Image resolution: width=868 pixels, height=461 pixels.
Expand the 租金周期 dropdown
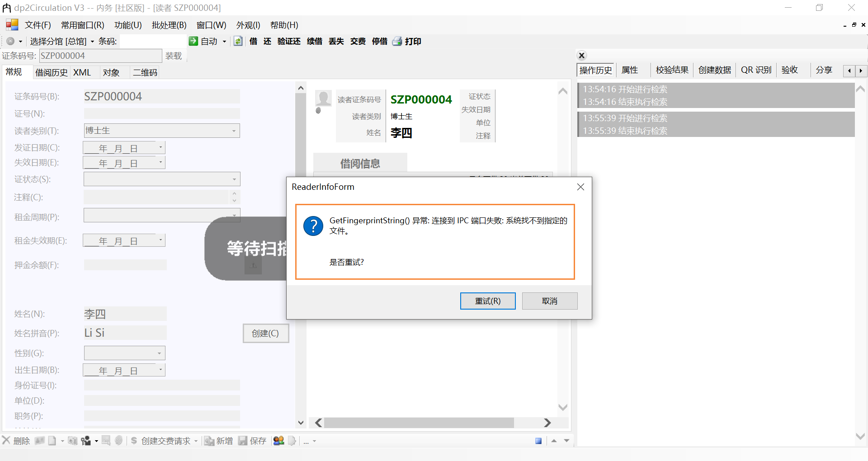(x=234, y=216)
